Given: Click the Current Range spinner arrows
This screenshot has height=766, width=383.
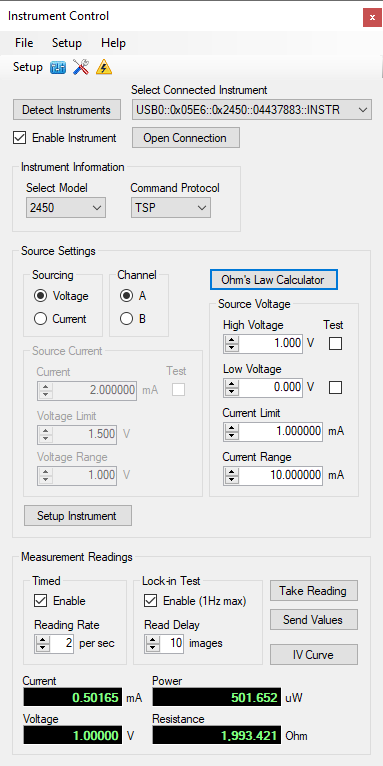Looking at the screenshot, I should click(232, 475).
